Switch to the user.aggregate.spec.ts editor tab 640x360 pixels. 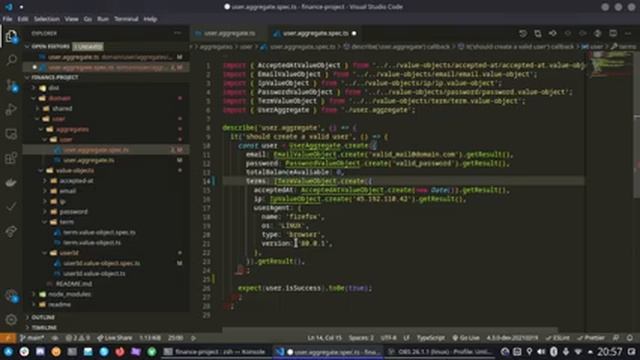click(316, 33)
